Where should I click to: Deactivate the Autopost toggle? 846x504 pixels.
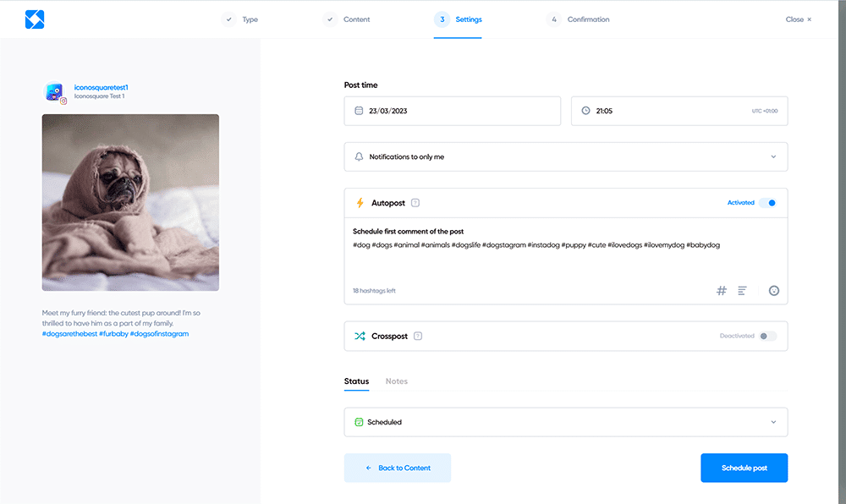pos(768,202)
